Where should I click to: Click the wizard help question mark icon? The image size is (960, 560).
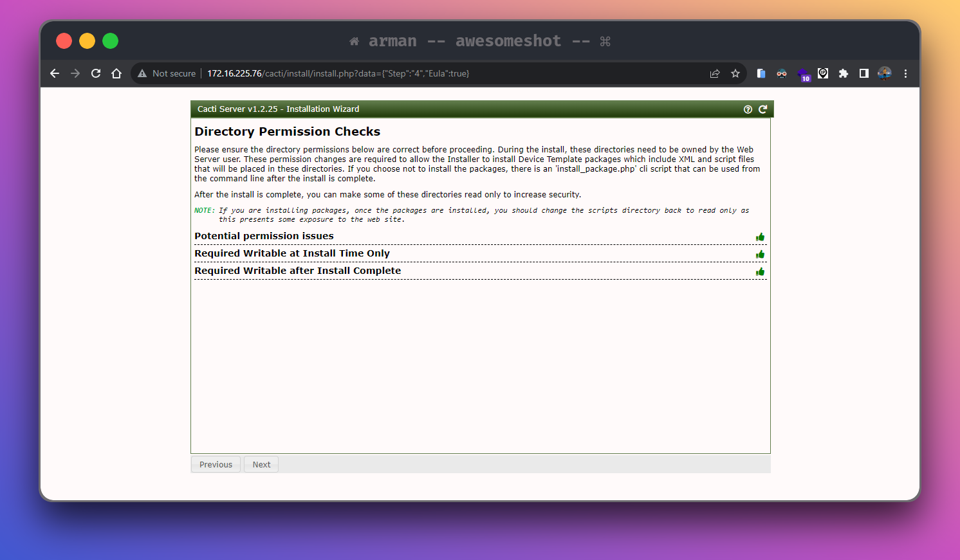click(x=748, y=109)
